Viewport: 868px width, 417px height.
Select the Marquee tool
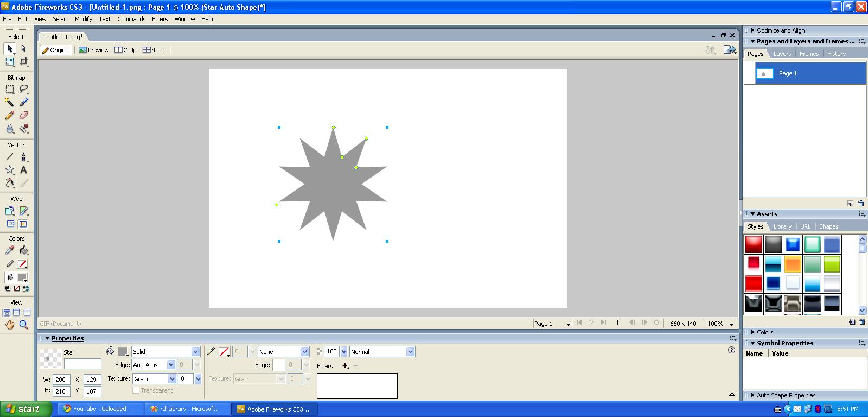tap(10, 89)
